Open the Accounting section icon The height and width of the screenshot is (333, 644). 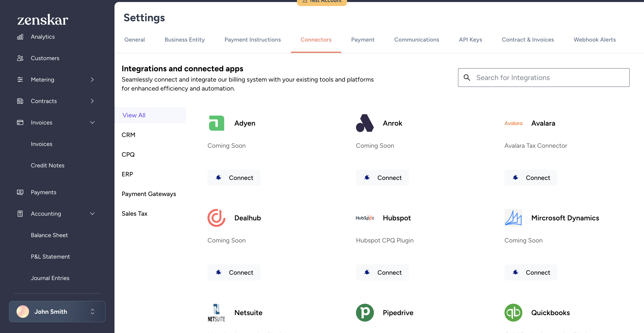(20, 214)
